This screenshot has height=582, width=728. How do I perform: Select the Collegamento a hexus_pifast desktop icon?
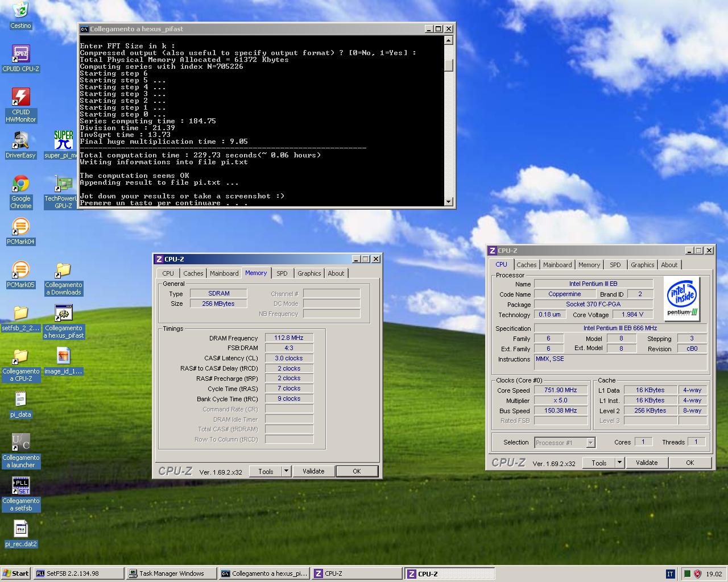[63, 322]
